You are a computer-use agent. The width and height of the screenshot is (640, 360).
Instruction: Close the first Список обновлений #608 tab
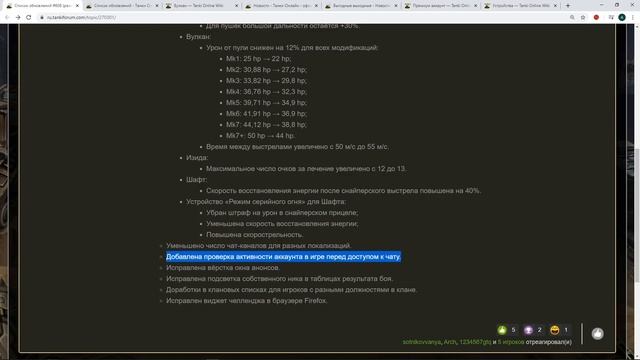[77, 6]
